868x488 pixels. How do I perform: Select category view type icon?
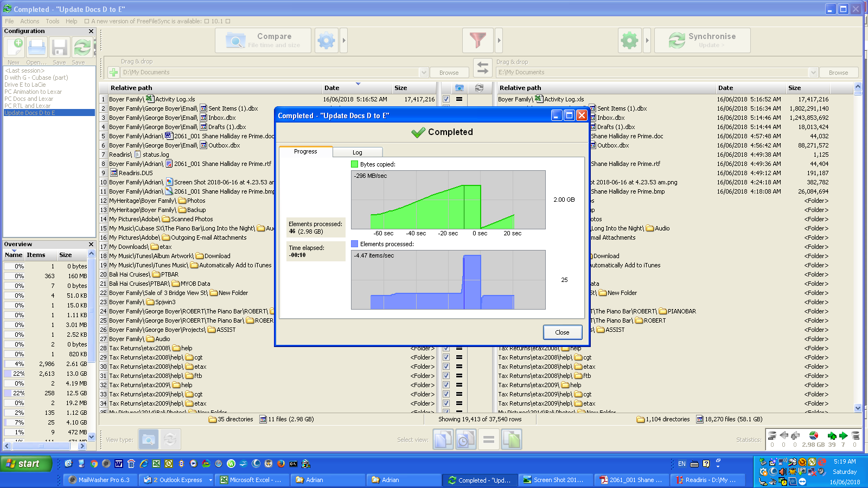(x=149, y=439)
